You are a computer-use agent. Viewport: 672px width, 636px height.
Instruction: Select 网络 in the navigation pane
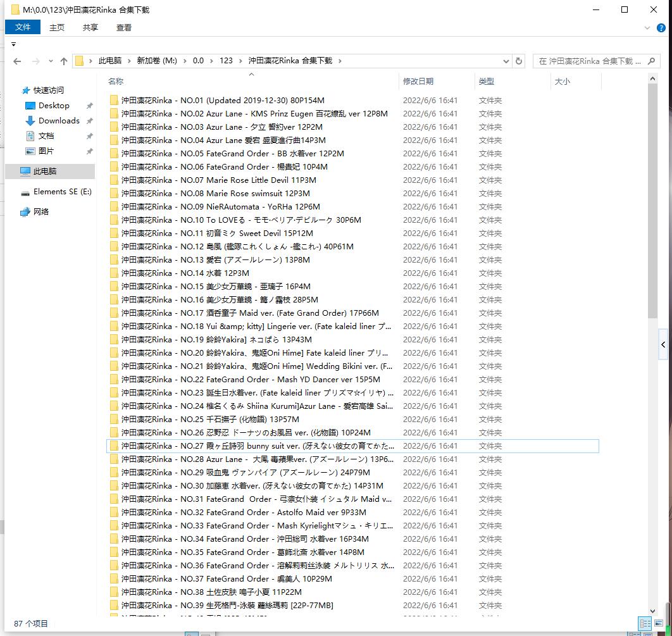(x=40, y=212)
